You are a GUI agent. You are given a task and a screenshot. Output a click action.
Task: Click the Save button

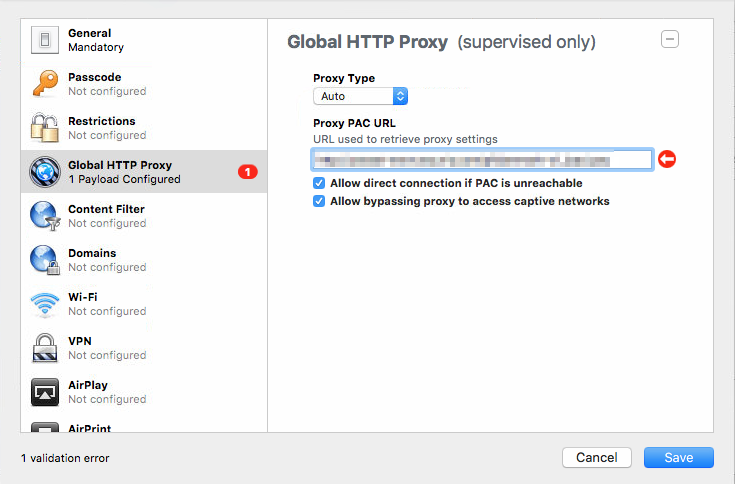pyautogui.click(x=679, y=457)
